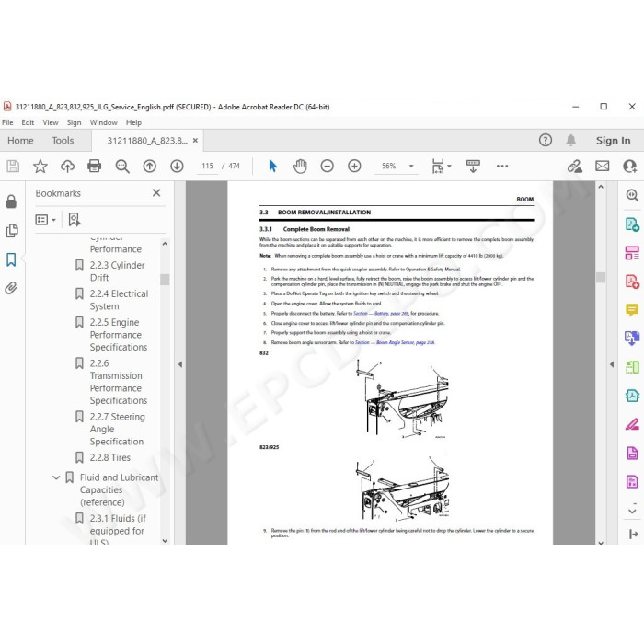Show more right pane tools chevron

632,511
